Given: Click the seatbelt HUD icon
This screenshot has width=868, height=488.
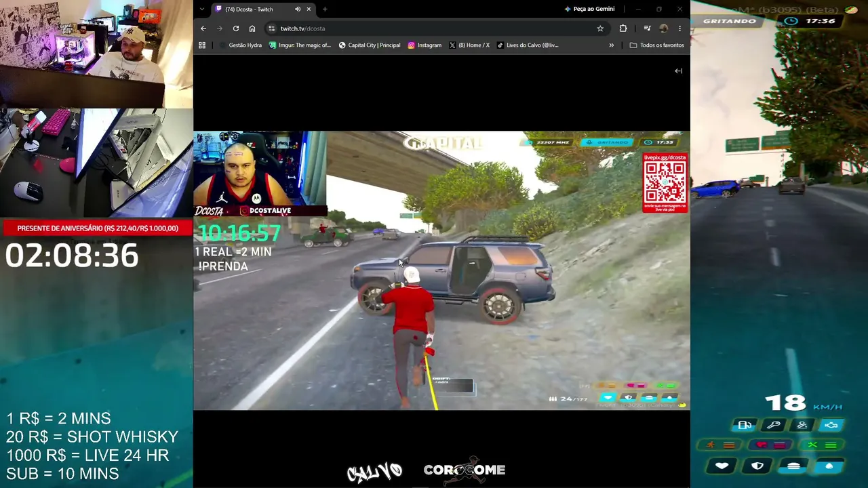Looking at the screenshot, I should 802,425.
